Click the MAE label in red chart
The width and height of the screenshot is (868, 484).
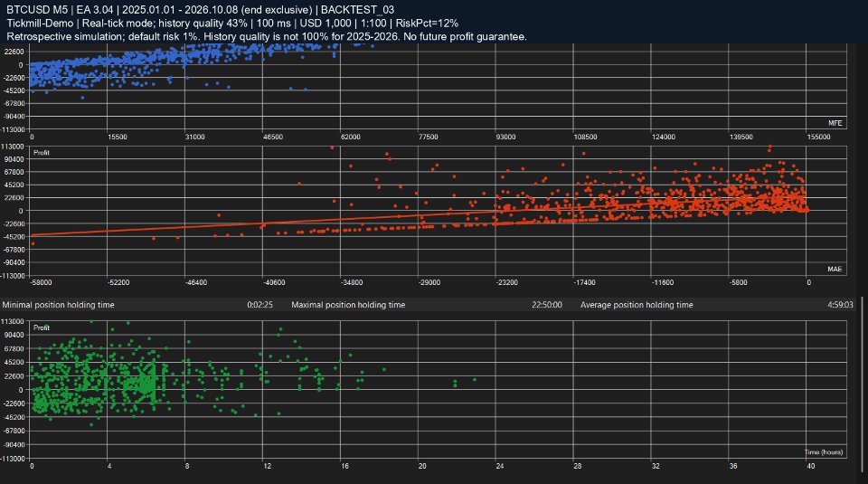(835, 269)
